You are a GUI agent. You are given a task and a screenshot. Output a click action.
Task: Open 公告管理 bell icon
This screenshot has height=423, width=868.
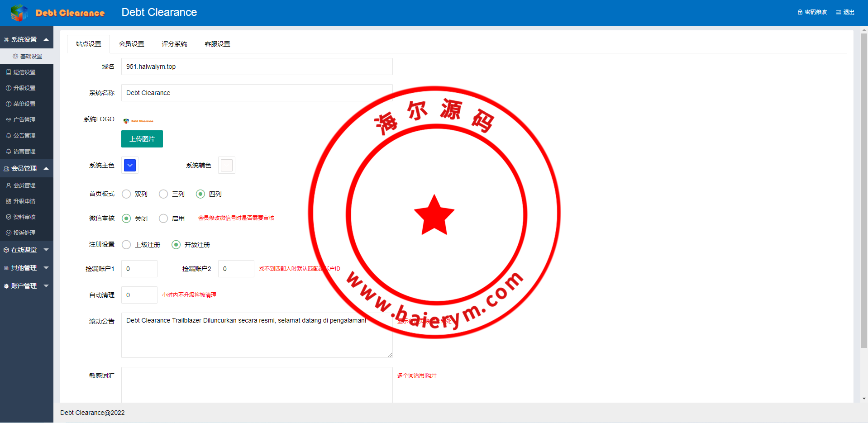(9, 136)
